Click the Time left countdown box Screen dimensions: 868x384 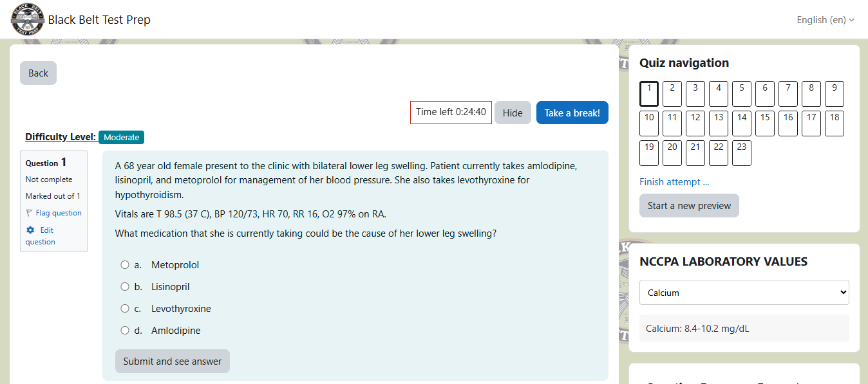point(451,113)
